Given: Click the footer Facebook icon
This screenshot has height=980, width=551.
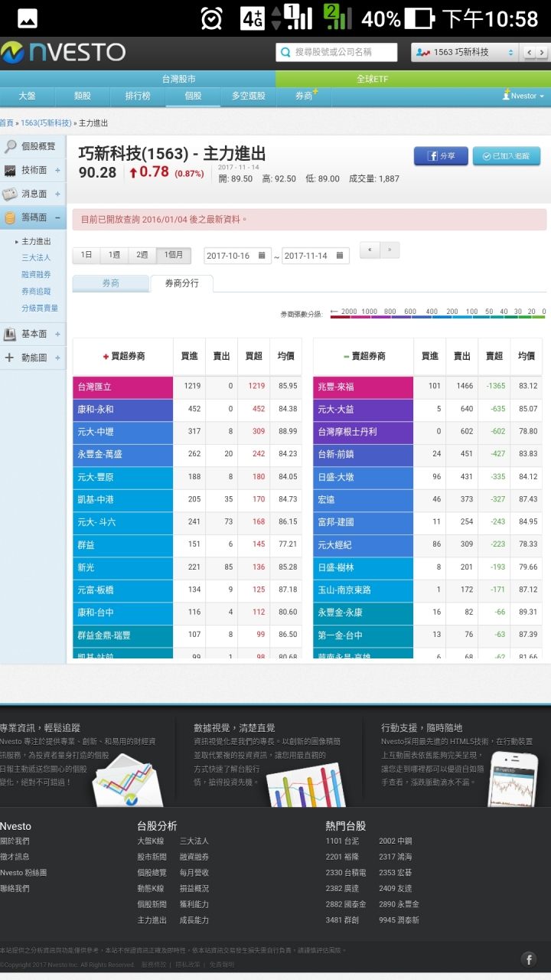Looking at the screenshot, I should pyautogui.click(x=529, y=959).
